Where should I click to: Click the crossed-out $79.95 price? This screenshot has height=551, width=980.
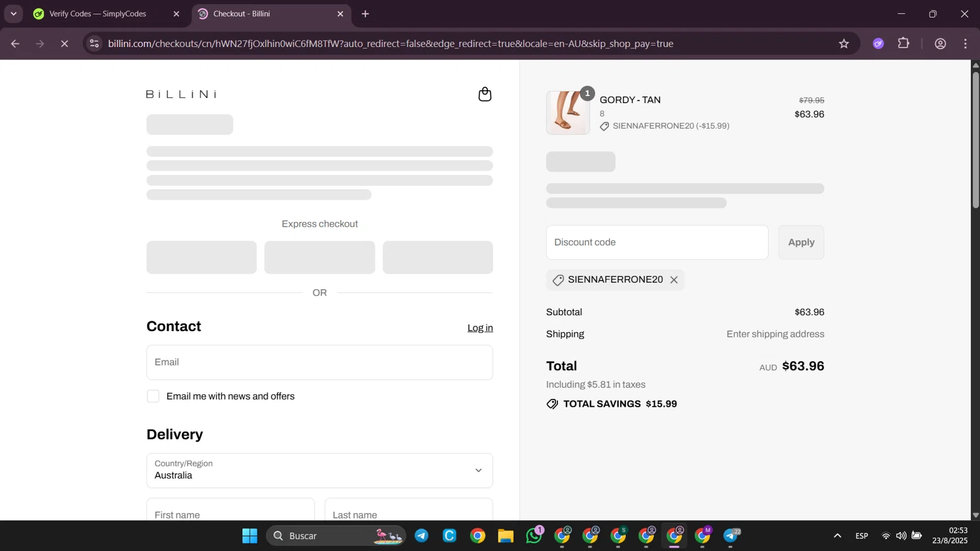[811, 101]
